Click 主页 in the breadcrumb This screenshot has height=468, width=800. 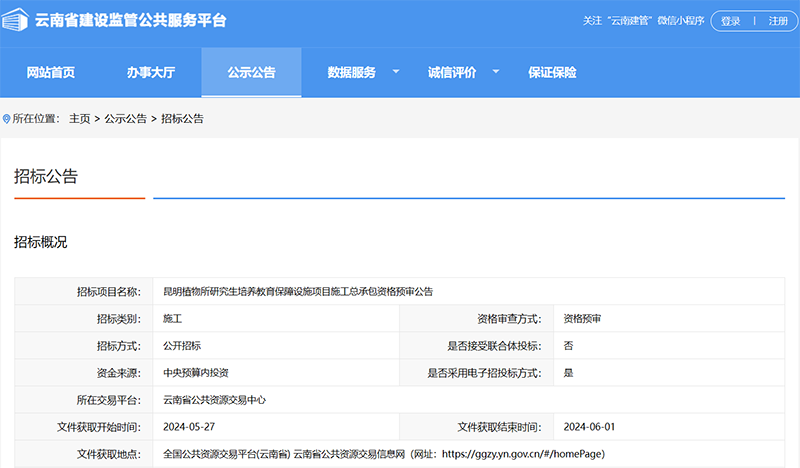click(79, 118)
